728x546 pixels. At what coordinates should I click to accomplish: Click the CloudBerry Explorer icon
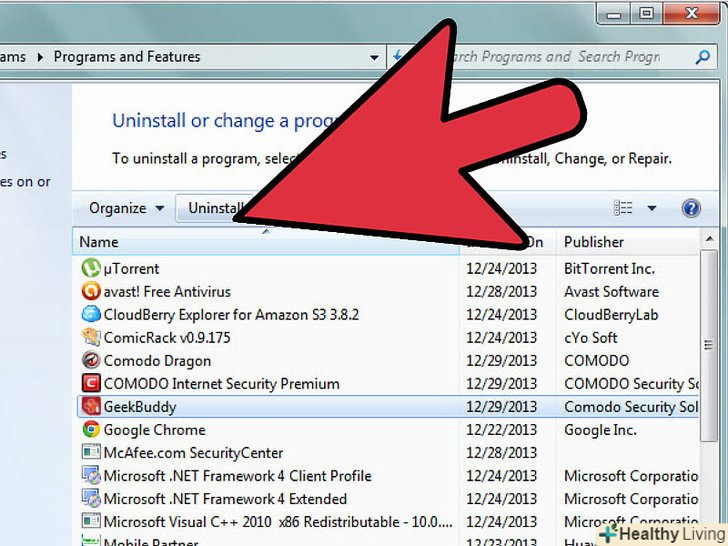pyautogui.click(x=91, y=314)
